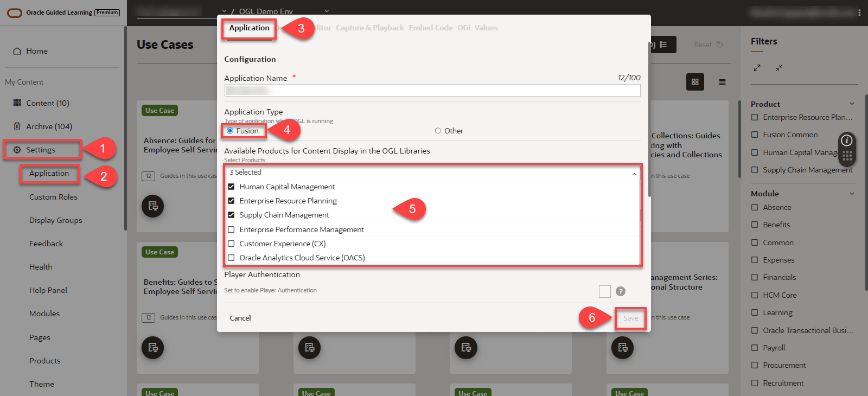The height and width of the screenshot is (396, 868).
Task: Select the Other application type
Action: [x=438, y=131]
